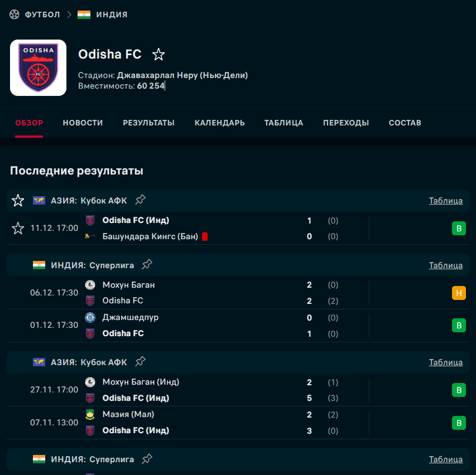The height and width of the screenshot is (475, 476).
Task: Pin the second Кубок АФК league header
Action: click(140, 362)
